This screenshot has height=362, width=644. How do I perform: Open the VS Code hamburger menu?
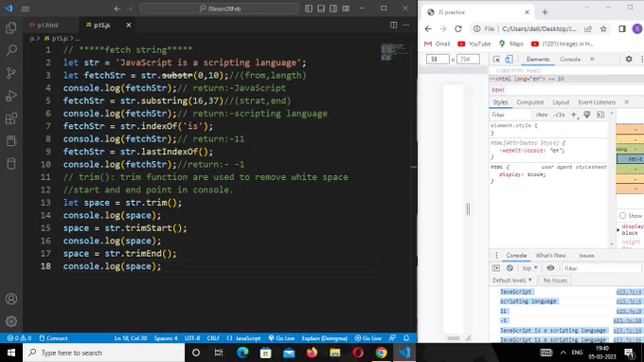[26, 9]
